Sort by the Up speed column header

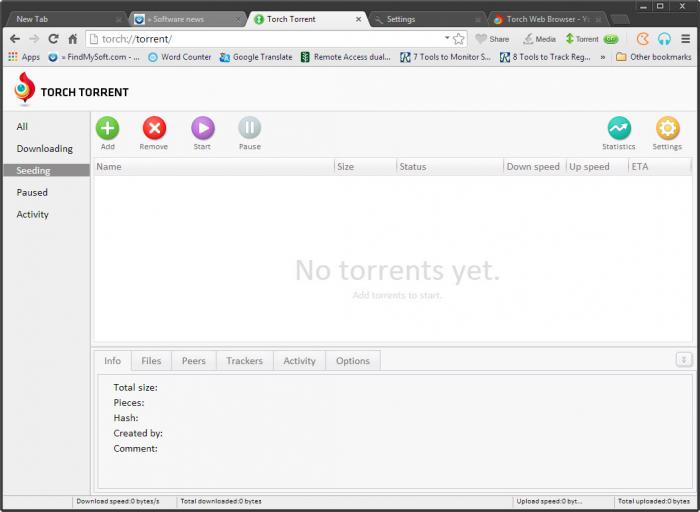(597, 167)
